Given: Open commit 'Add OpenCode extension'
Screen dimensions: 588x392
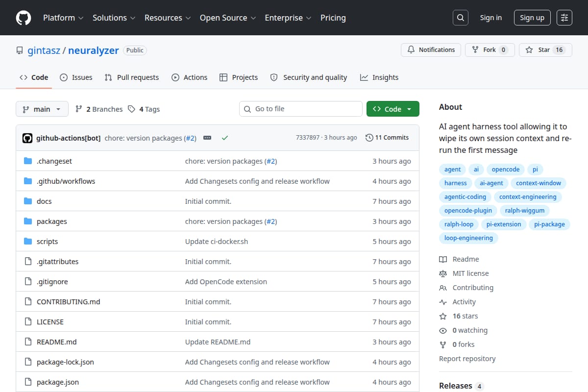Looking at the screenshot, I should point(226,282).
